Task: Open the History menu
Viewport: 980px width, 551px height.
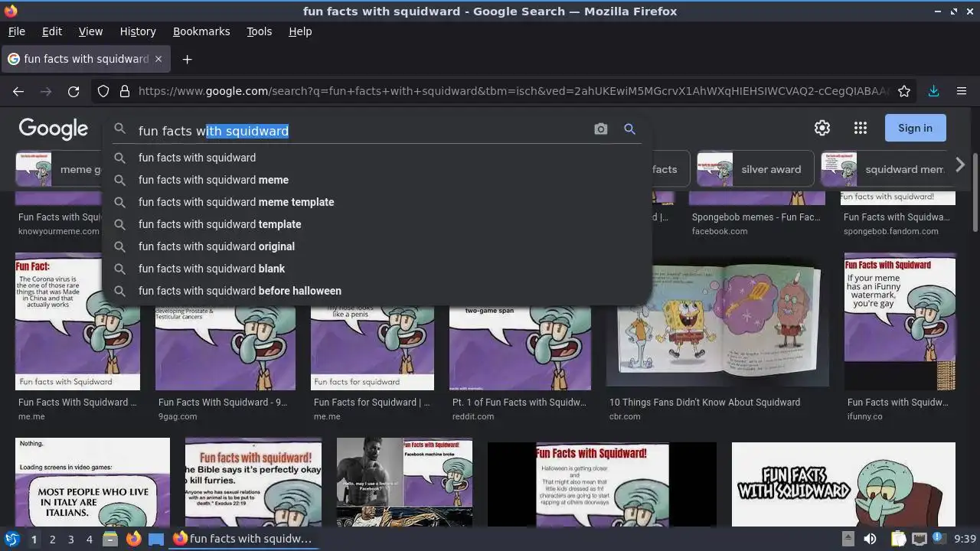Action: coord(138,31)
